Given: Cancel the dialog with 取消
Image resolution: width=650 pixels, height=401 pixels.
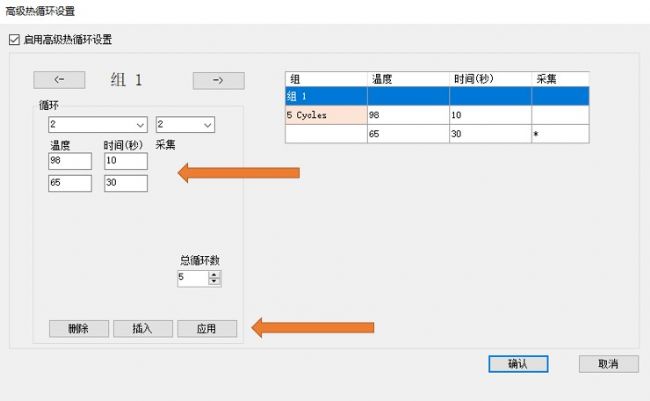Looking at the screenshot, I should (607, 364).
